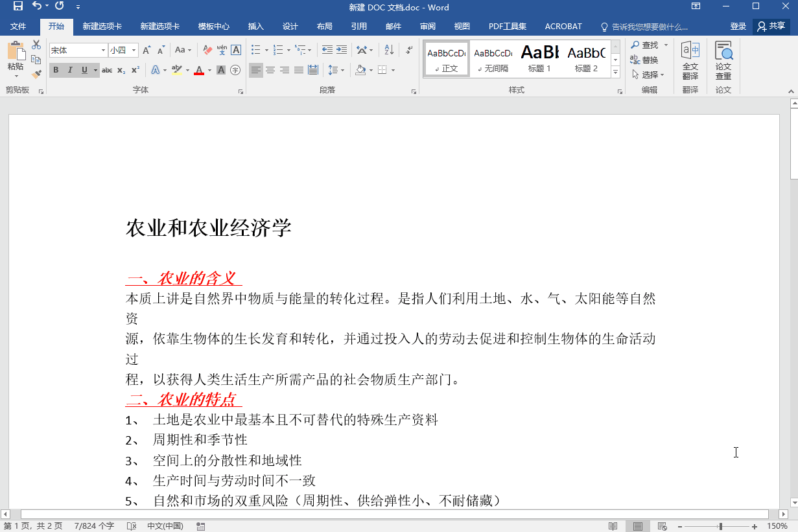Open the ACROBAT ribbon tab
798x532 pixels.
click(563, 27)
